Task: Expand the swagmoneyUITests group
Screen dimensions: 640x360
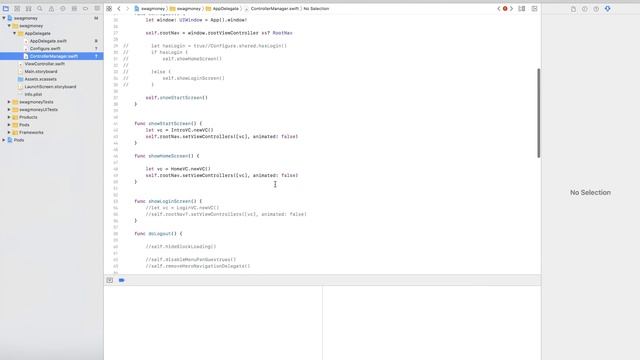Action: (9, 110)
